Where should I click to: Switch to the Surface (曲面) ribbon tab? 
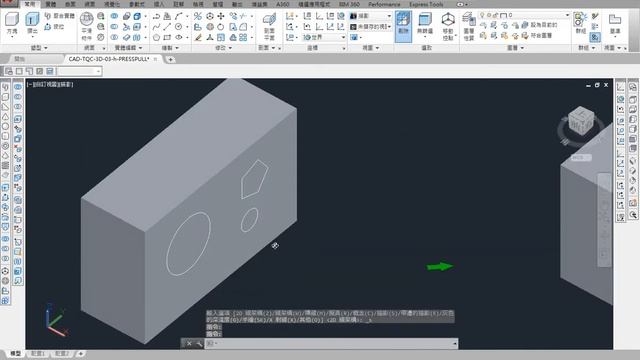point(70,4)
